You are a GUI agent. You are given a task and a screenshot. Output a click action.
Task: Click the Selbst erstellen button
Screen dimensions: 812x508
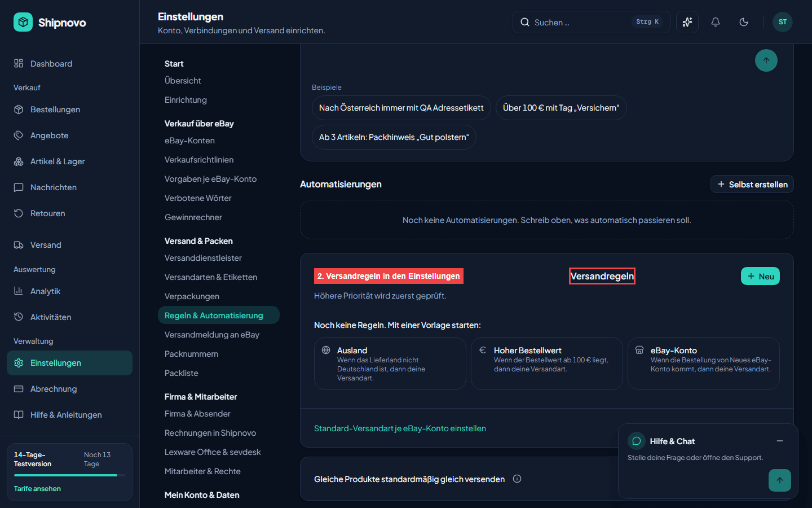pyautogui.click(x=752, y=184)
